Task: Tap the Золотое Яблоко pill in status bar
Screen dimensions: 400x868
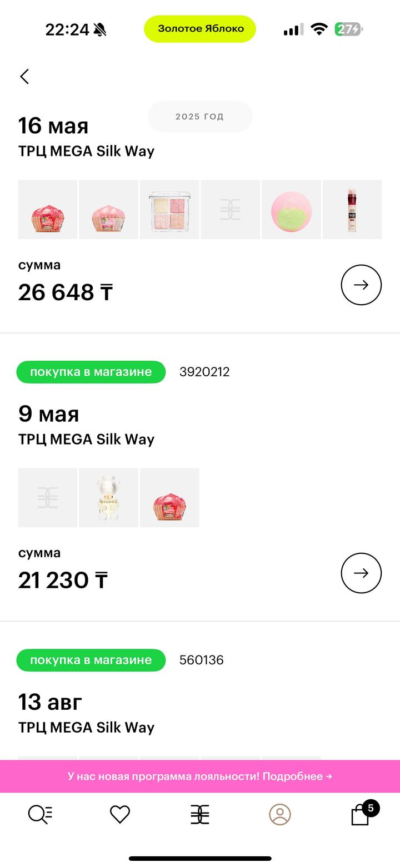Action: [x=200, y=29]
